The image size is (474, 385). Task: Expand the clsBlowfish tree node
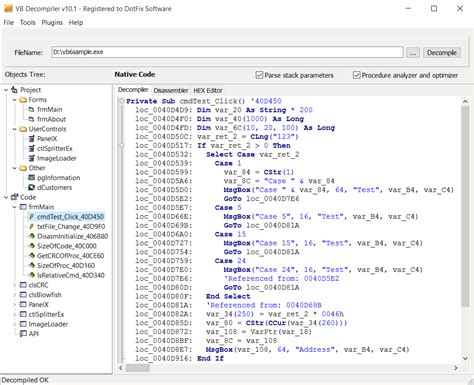coord(14,295)
